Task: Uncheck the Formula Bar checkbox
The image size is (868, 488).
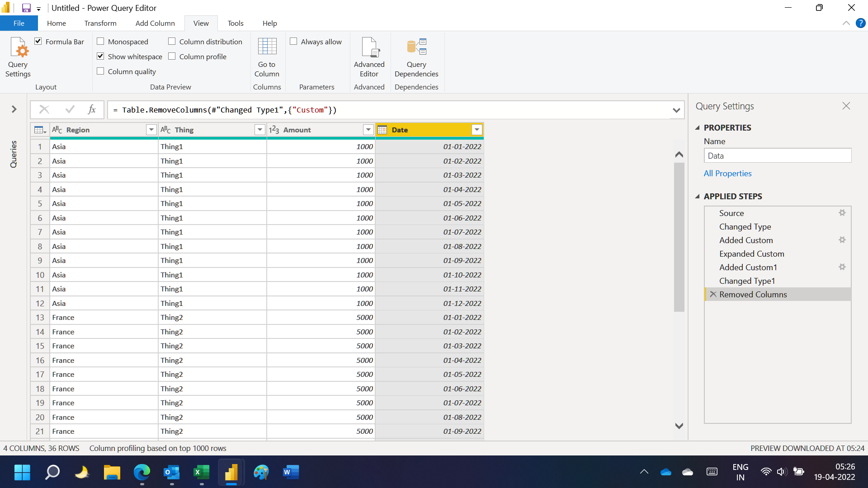Action: pos(38,42)
